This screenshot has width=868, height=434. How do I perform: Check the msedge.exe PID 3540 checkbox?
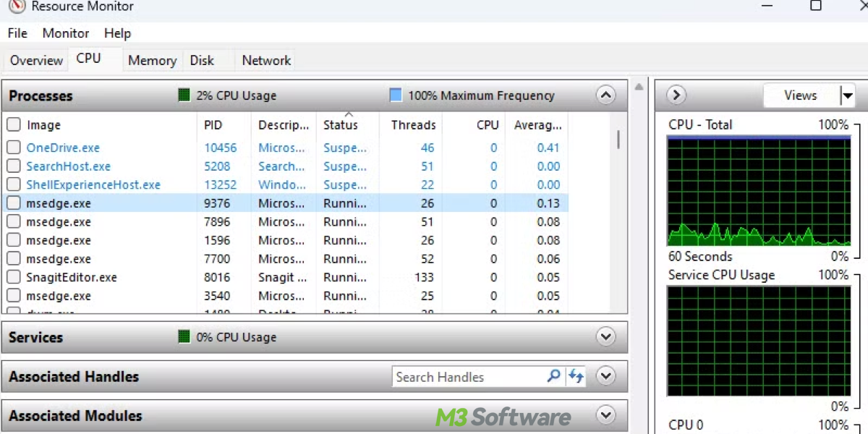(x=13, y=296)
